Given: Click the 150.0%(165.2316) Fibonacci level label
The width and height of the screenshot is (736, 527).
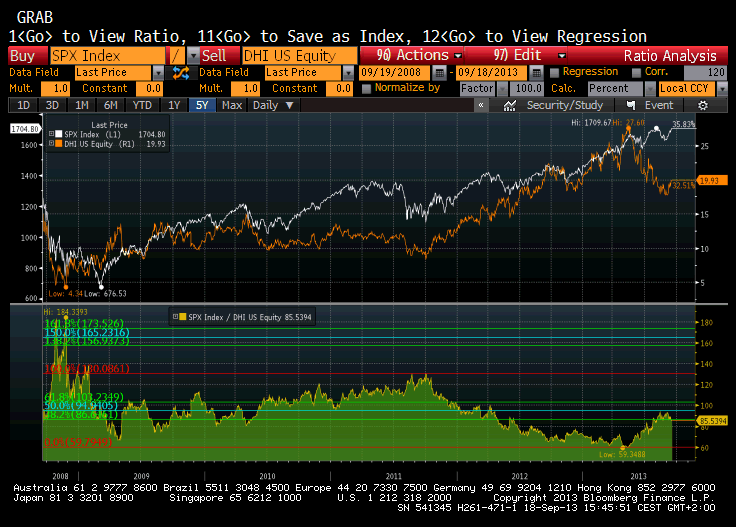Looking at the screenshot, I should 87,333.
